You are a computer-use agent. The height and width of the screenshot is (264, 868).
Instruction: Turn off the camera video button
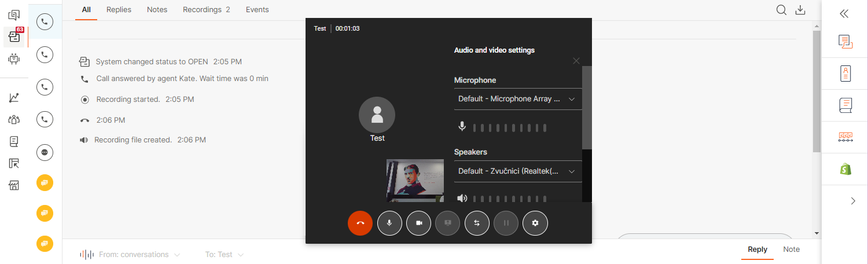[x=419, y=223]
